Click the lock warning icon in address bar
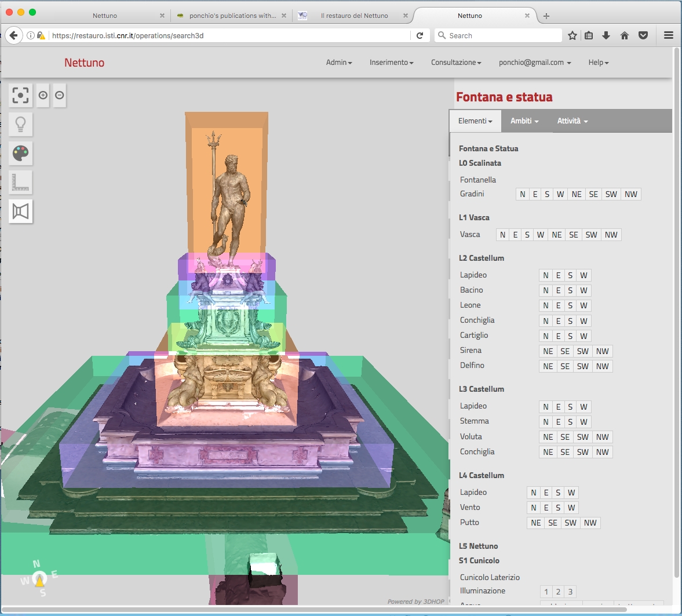Screen dimensions: 682x616 coord(41,36)
